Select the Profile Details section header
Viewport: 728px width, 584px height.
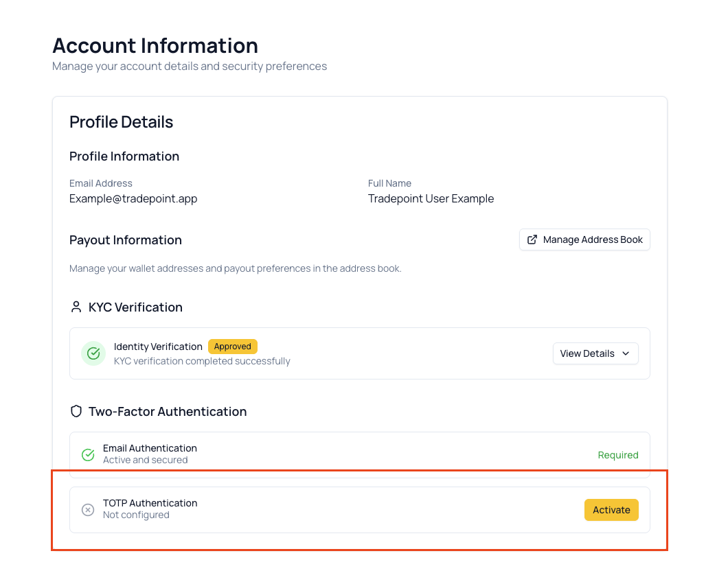pyautogui.click(x=121, y=121)
